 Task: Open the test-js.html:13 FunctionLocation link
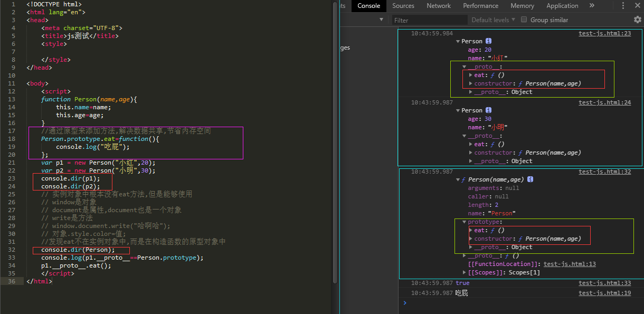click(570, 264)
